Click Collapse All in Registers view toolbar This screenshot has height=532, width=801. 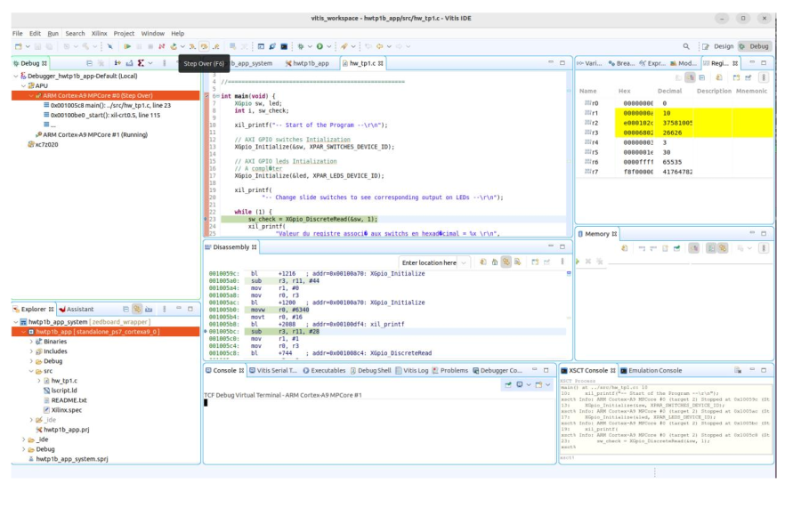tap(702, 77)
